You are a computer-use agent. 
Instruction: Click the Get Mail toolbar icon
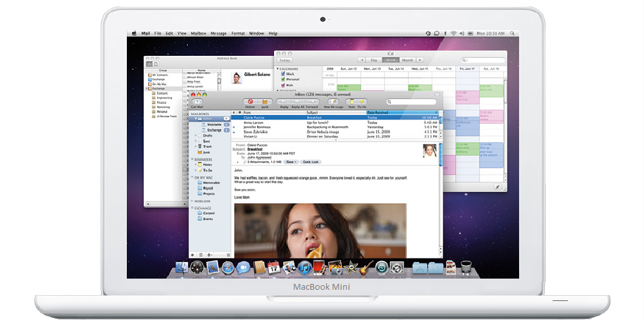point(197,101)
